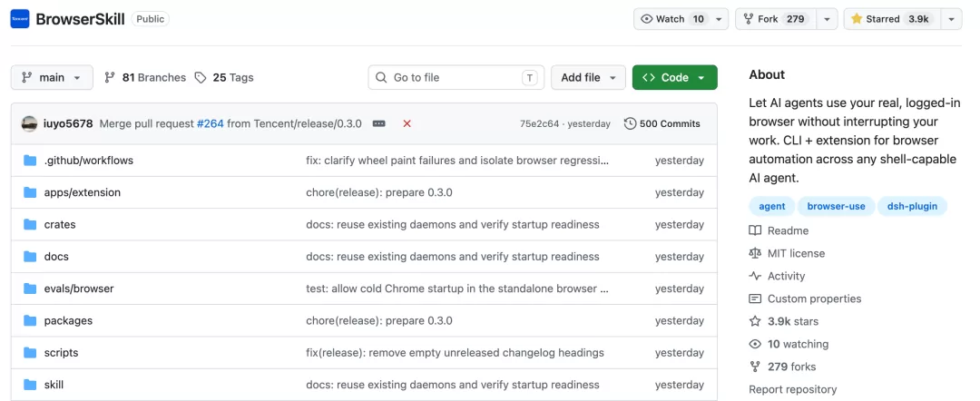Open the evals/browser folder
Viewport: 980px width, 401px height.
[x=79, y=289]
